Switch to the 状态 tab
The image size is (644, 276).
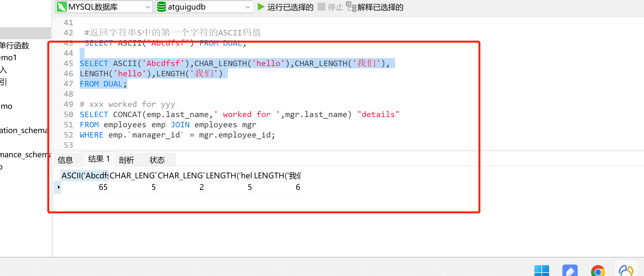pos(157,160)
